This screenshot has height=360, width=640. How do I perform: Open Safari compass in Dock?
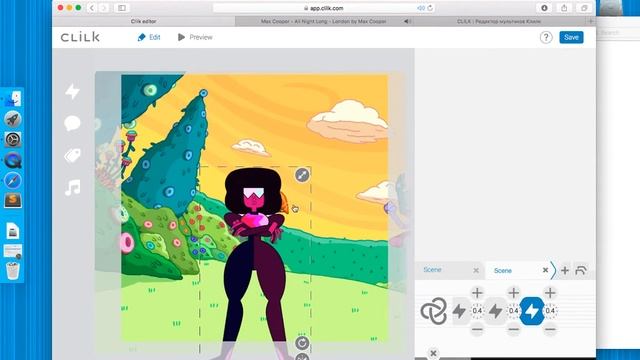coord(13,180)
